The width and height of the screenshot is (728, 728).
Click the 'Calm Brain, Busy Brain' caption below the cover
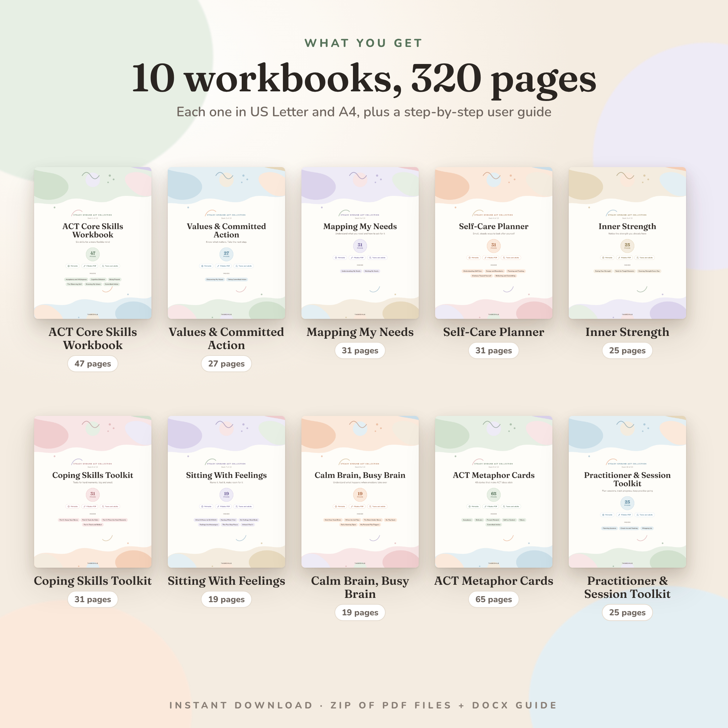point(360,587)
